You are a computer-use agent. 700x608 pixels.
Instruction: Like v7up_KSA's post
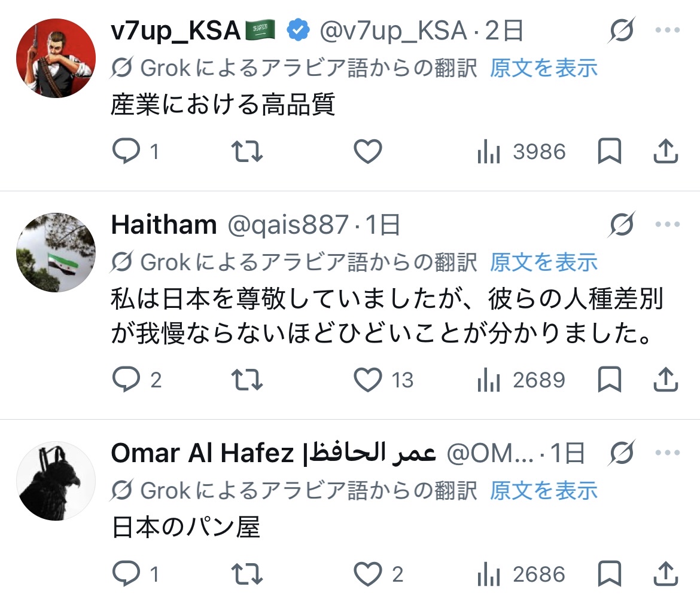367,152
